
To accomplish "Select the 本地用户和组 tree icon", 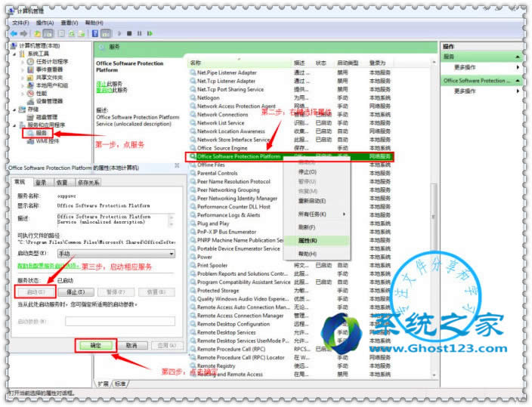I will (30, 85).
